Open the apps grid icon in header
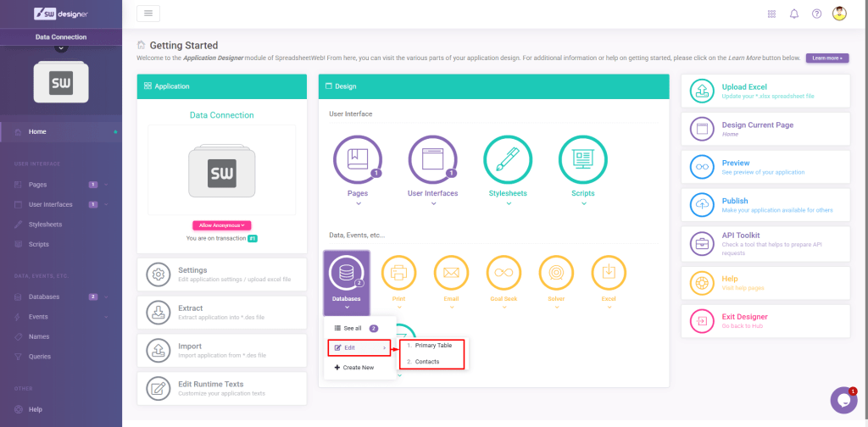This screenshot has height=427, width=868. [771, 14]
